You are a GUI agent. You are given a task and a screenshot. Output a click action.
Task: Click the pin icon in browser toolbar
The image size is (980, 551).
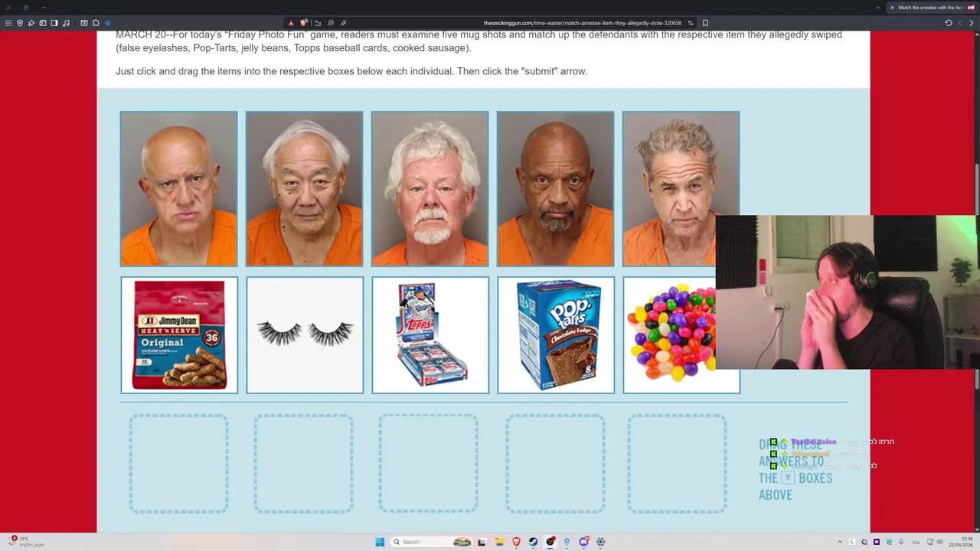pos(31,23)
